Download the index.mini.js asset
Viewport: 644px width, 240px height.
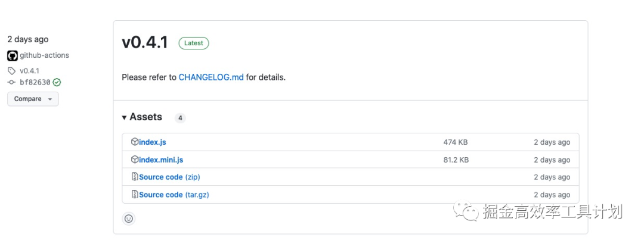tap(161, 160)
